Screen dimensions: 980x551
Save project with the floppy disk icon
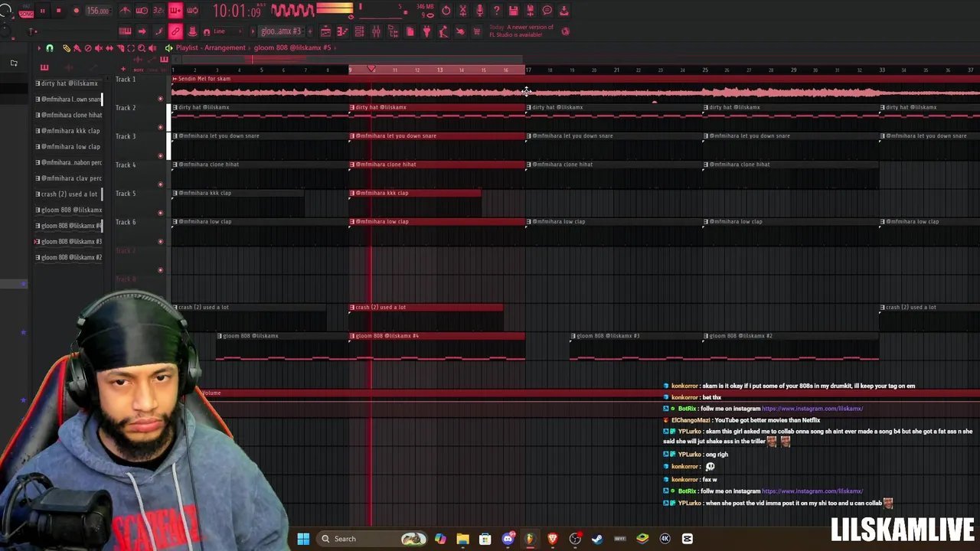(x=513, y=10)
